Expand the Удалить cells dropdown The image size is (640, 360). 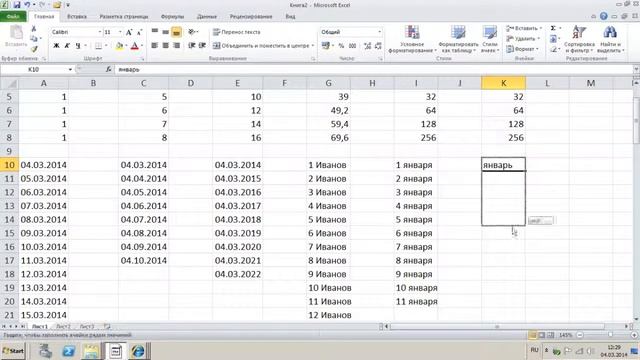click(538, 38)
